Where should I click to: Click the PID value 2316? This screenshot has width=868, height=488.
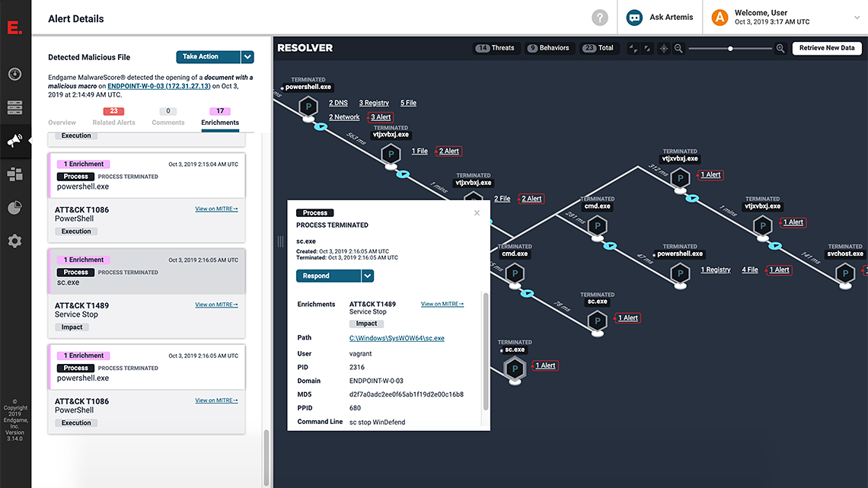357,368
